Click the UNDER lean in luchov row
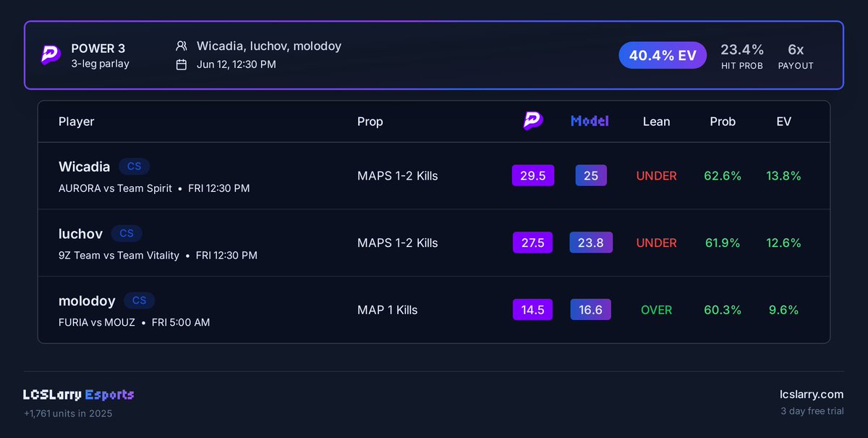868x438 pixels. (657, 243)
